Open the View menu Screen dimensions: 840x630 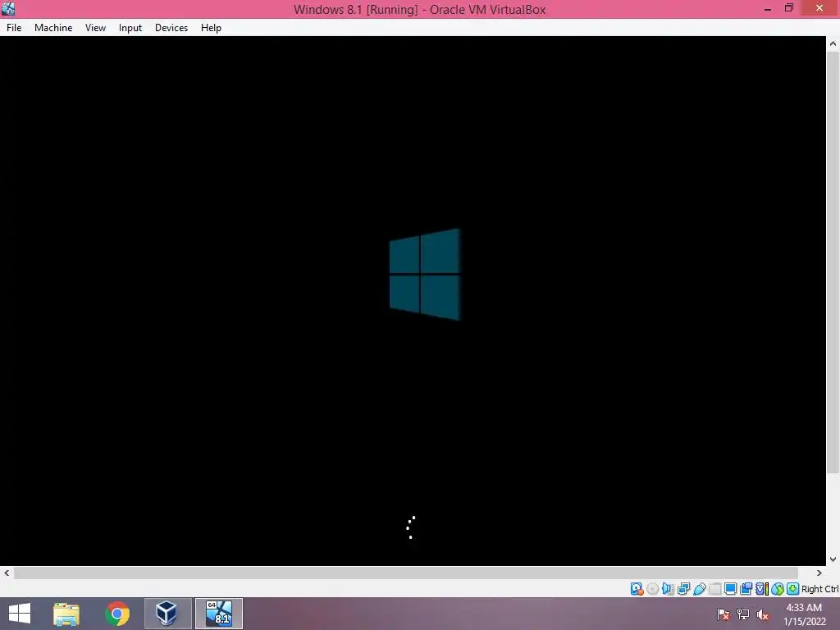(x=95, y=28)
